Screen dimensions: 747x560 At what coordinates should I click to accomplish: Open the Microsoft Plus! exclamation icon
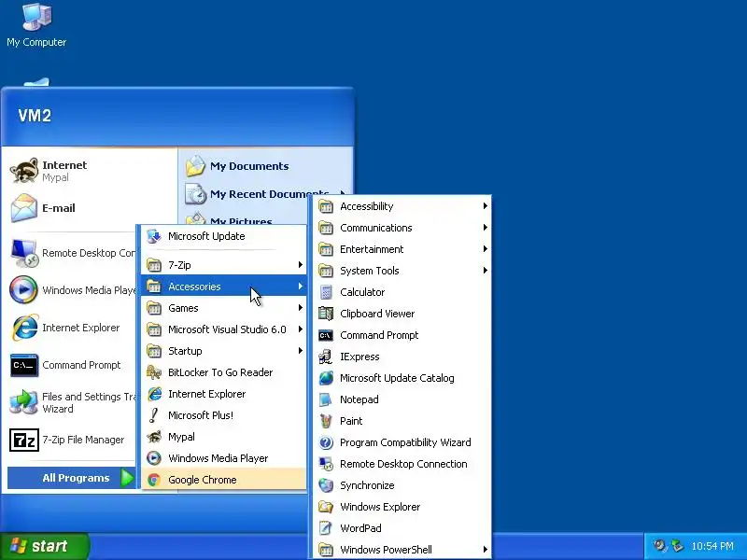pyautogui.click(x=154, y=415)
